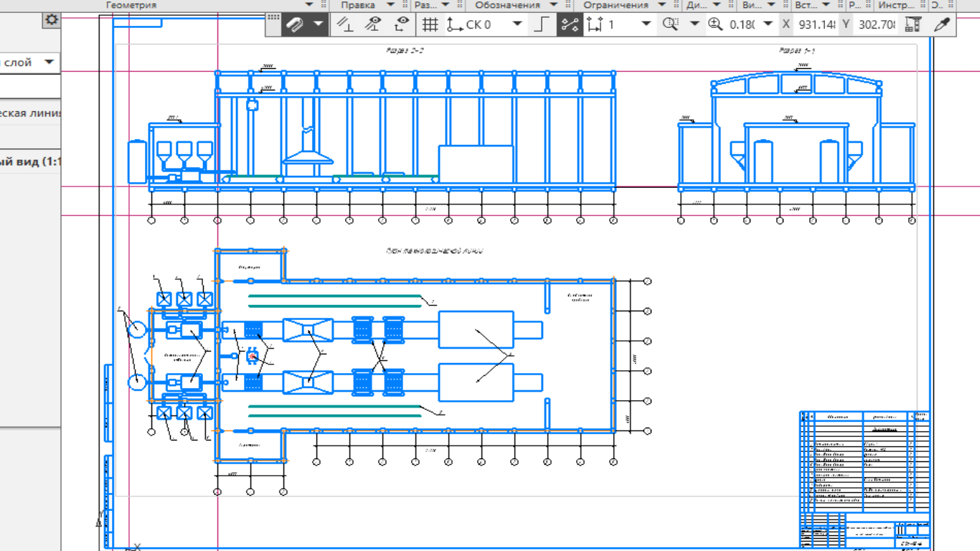The width and height of the screenshot is (980, 551).
Task: Click the 'Разрез 1-1' drawing title
Action: point(798,51)
